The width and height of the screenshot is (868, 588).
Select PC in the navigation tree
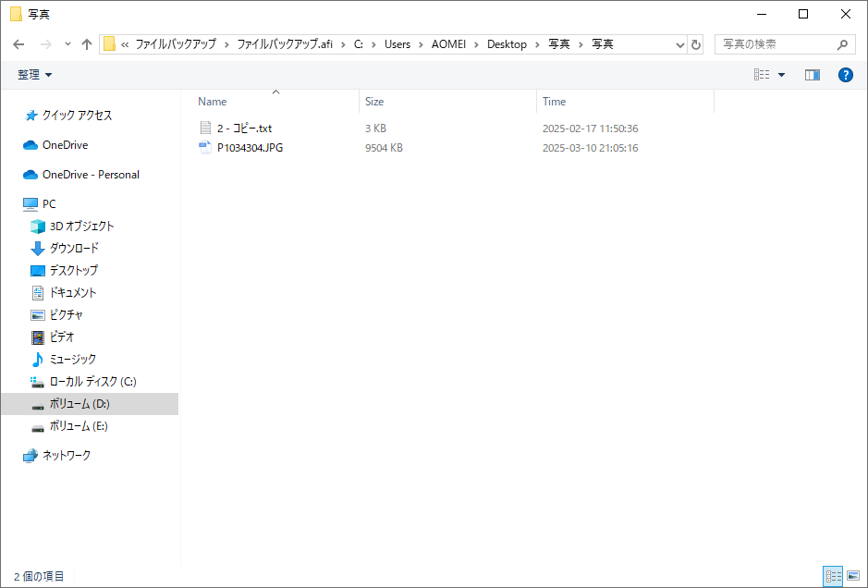(49, 203)
